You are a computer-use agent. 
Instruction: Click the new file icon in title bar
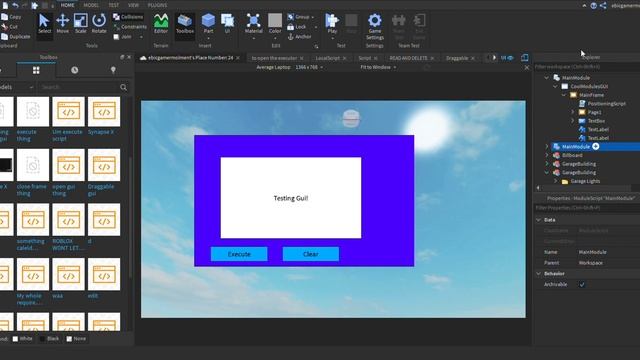click(5, 5)
